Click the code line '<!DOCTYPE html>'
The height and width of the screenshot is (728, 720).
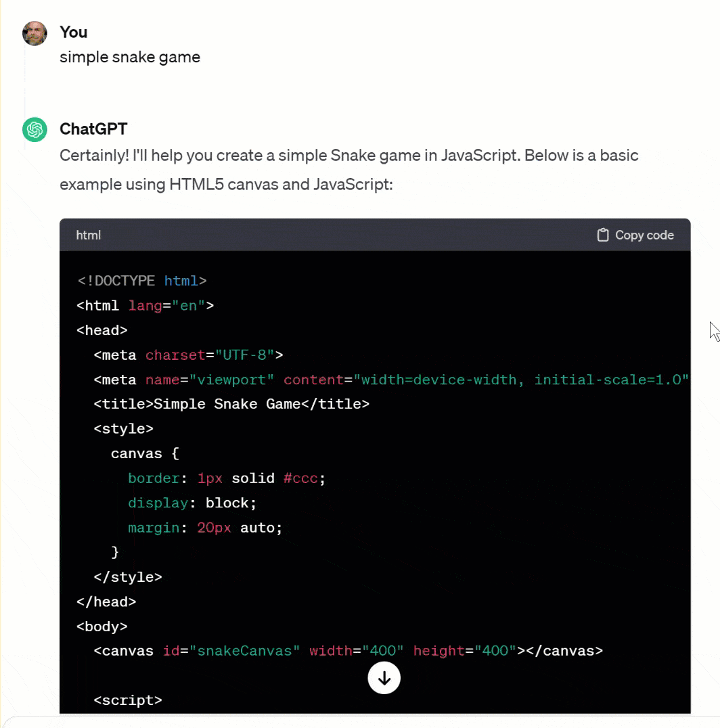(141, 281)
